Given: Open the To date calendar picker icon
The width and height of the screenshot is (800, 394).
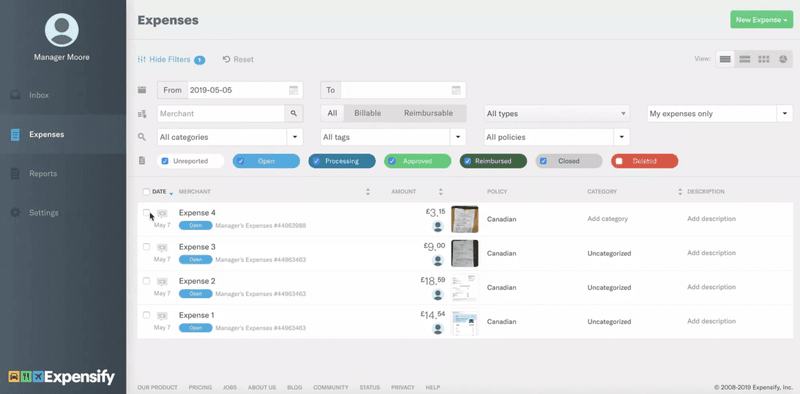Looking at the screenshot, I should 456,90.
